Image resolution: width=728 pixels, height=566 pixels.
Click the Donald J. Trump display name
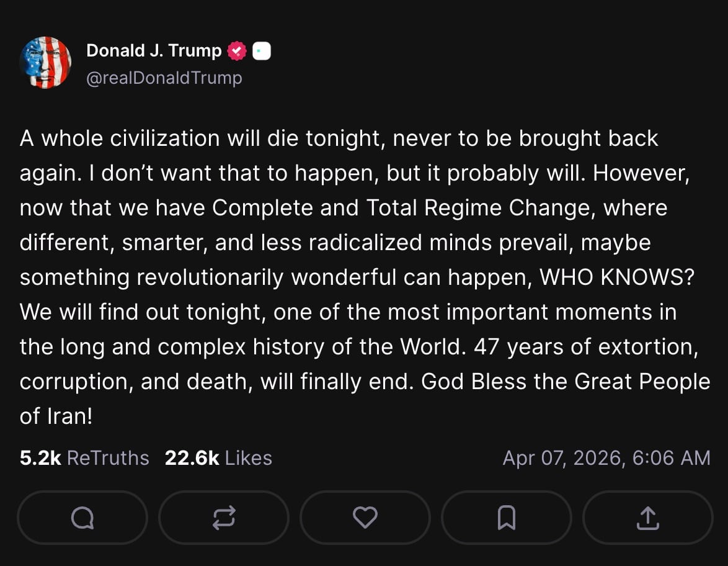[154, 50]
